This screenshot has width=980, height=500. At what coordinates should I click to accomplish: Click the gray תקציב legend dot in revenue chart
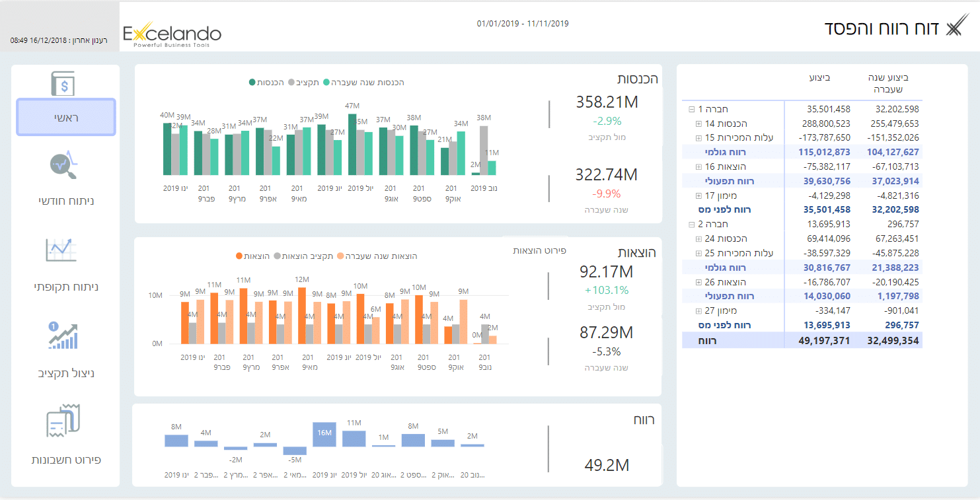pyautogui.click(x=291, y=83)
